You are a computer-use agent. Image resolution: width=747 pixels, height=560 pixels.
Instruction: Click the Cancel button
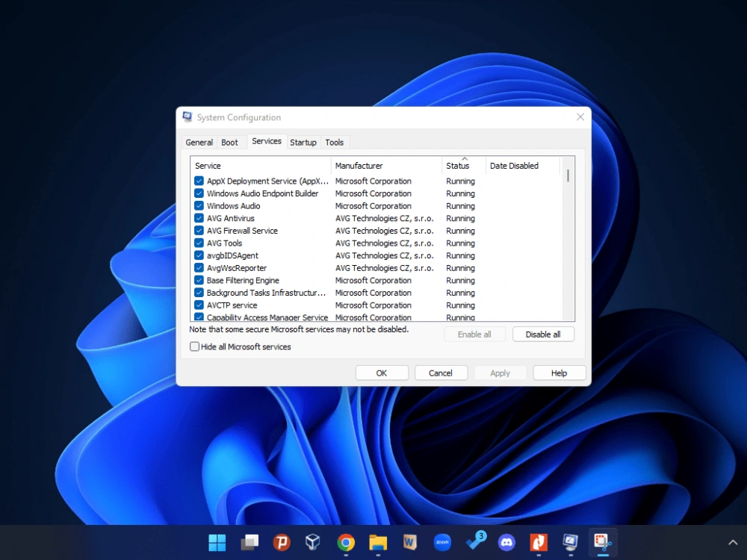click(x=441, y=373)
